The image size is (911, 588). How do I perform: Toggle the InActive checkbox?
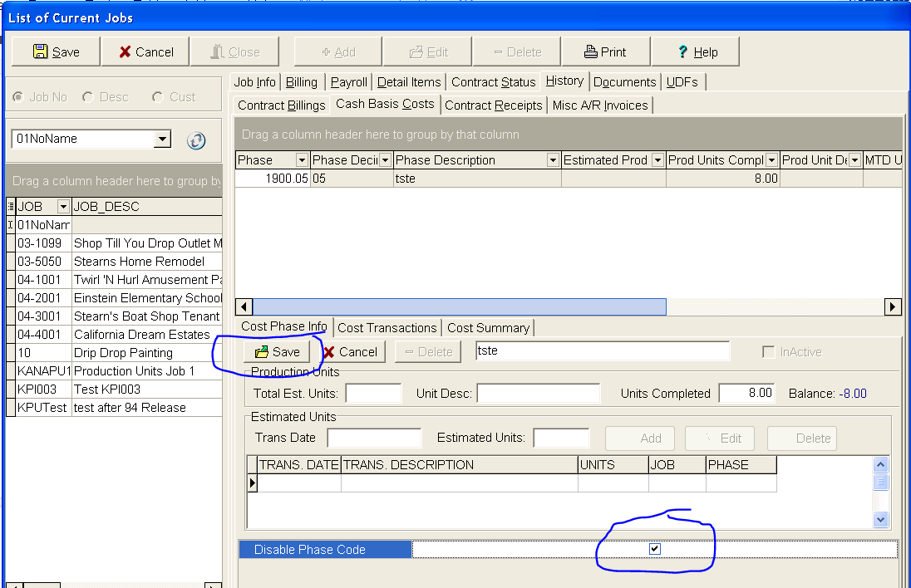coord(769,352)
